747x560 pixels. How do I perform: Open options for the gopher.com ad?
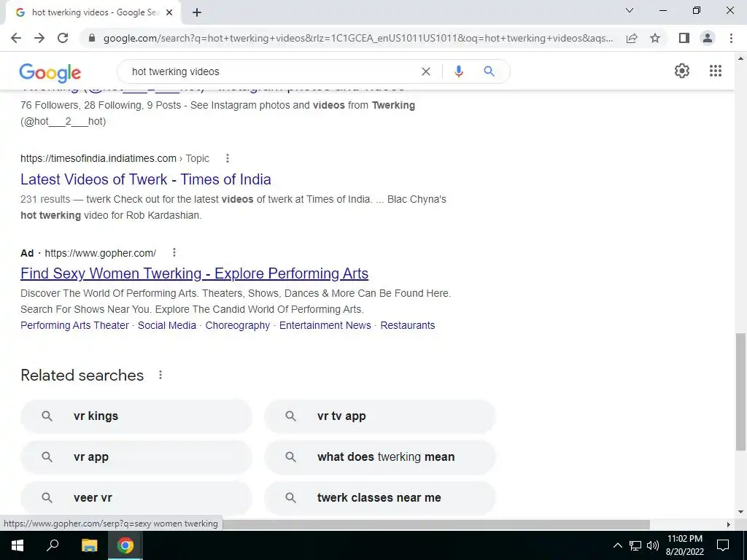tap(174, 252)
